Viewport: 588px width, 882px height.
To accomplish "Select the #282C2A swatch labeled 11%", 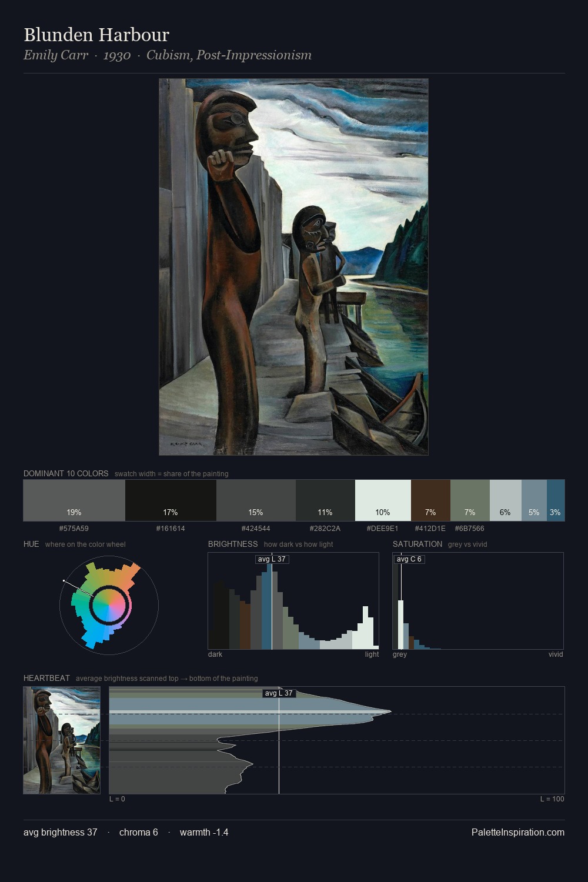I will [x=325, y=500].
